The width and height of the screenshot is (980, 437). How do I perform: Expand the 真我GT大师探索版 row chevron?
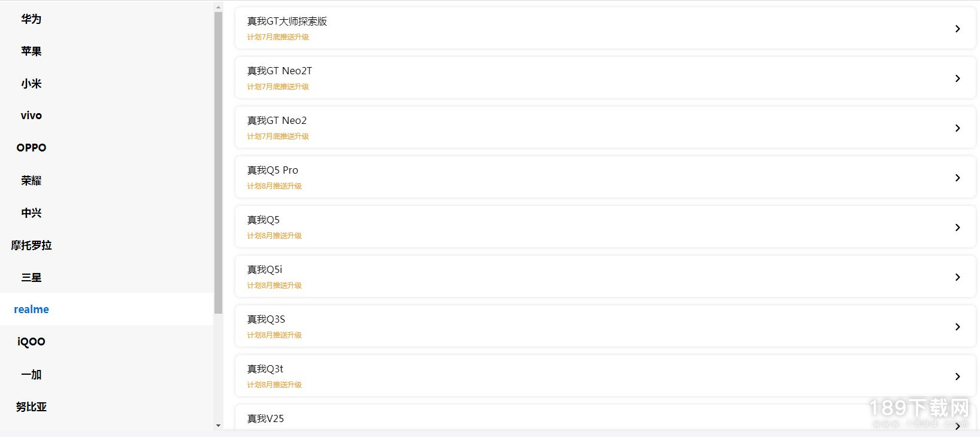pyautogui.click(x=957, y=29)
